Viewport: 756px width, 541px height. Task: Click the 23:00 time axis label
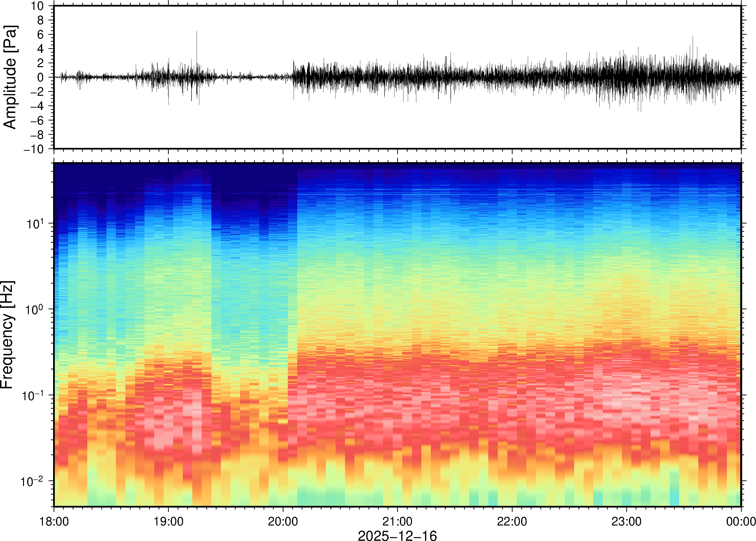coord(626,521)
